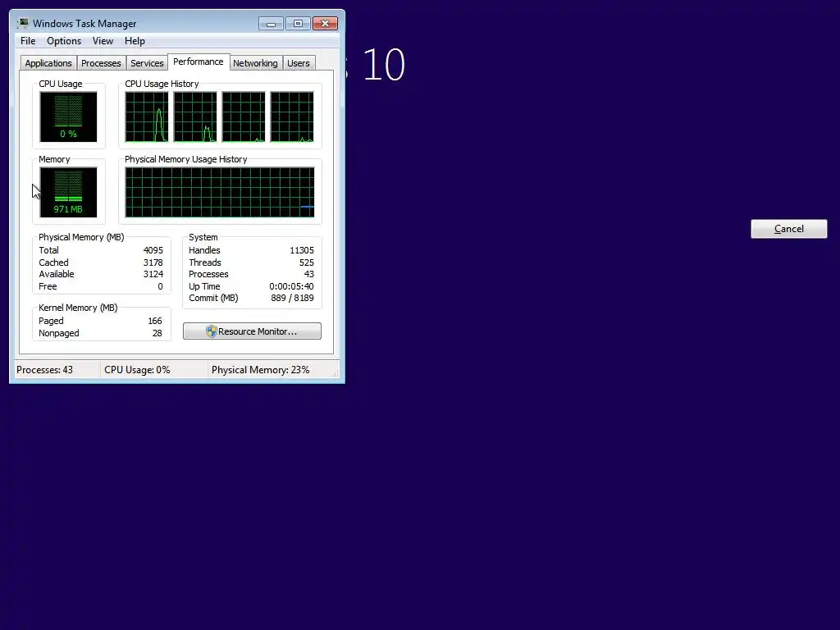Click the Nonpaged value 28
The image size is (840, 630).
click(x=157, y=333)
